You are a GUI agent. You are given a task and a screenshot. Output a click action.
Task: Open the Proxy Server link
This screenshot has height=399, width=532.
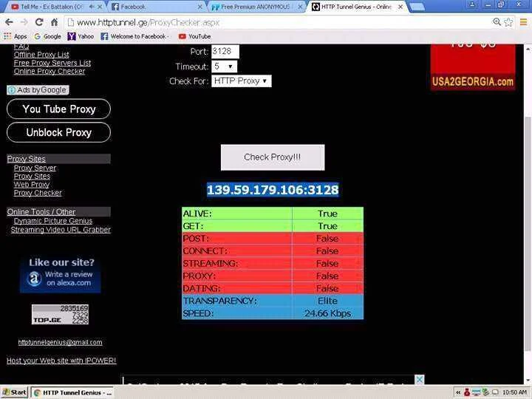coord(35,168)
